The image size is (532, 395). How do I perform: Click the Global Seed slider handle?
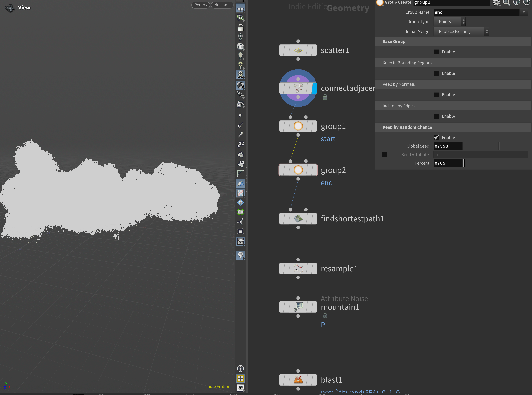pos(499,146)
